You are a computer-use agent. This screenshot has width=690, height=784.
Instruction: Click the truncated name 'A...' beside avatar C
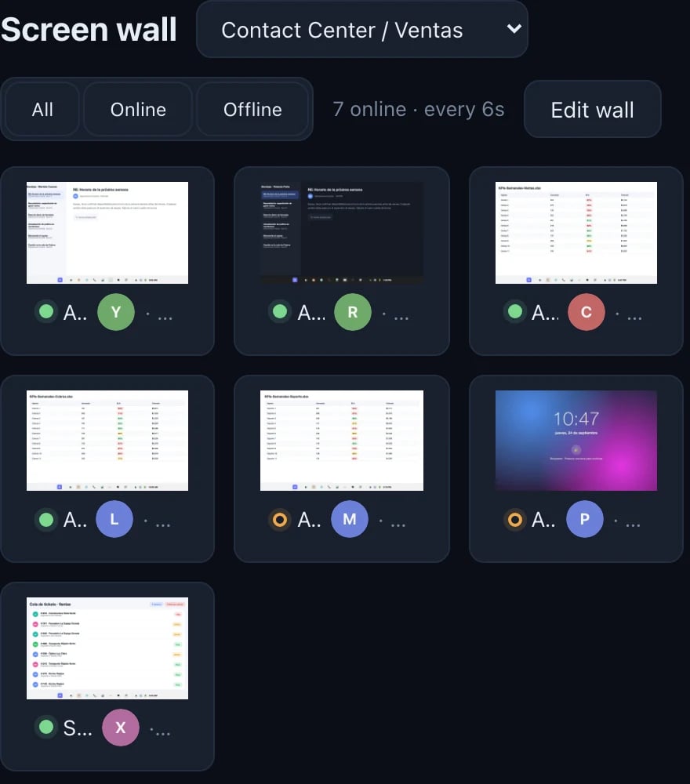click(545, 313)
